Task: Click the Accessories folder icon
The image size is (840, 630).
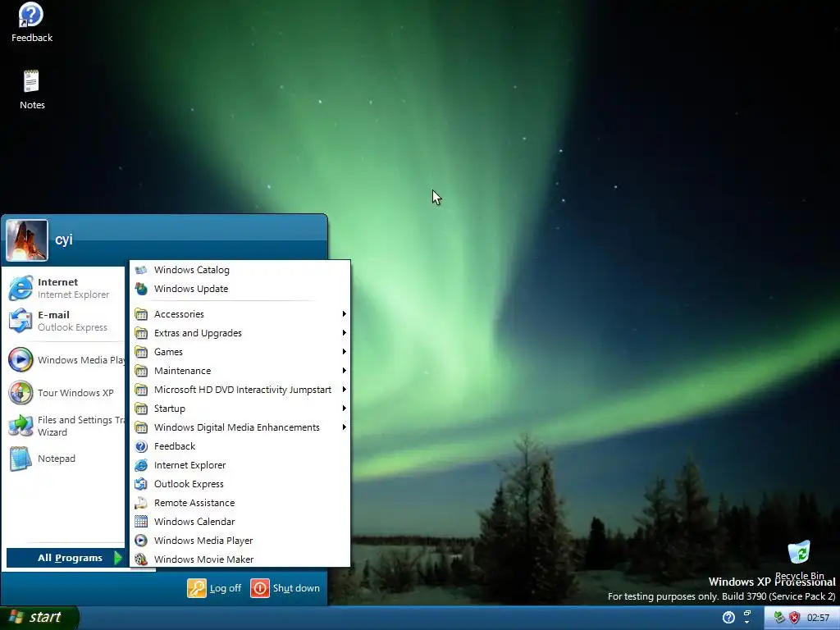Action: [141, 314]
